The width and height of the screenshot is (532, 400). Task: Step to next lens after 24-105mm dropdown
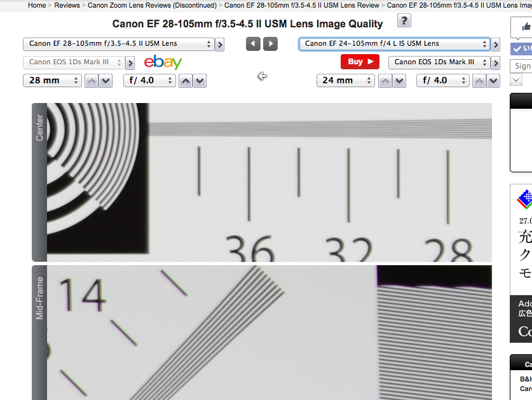496,45
